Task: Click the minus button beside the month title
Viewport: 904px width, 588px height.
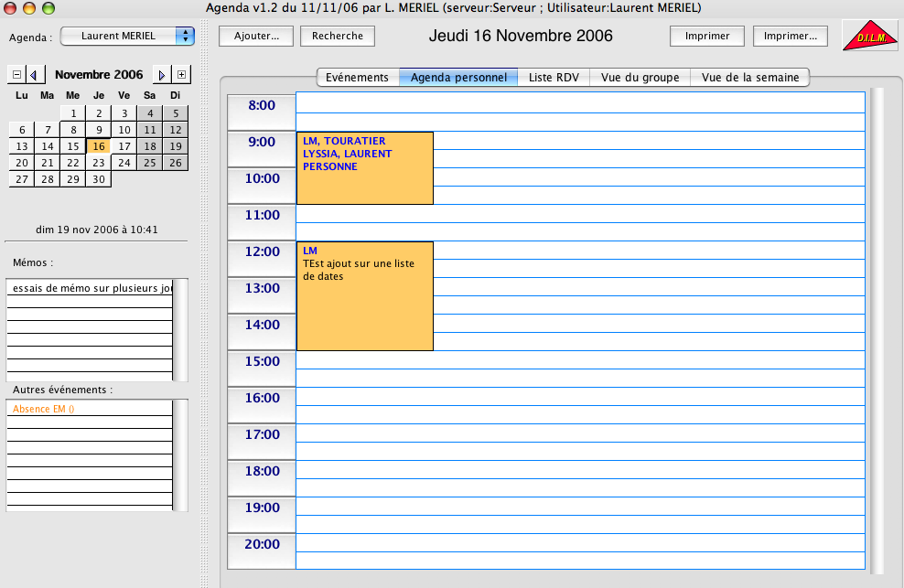Action: click(16, 74)
